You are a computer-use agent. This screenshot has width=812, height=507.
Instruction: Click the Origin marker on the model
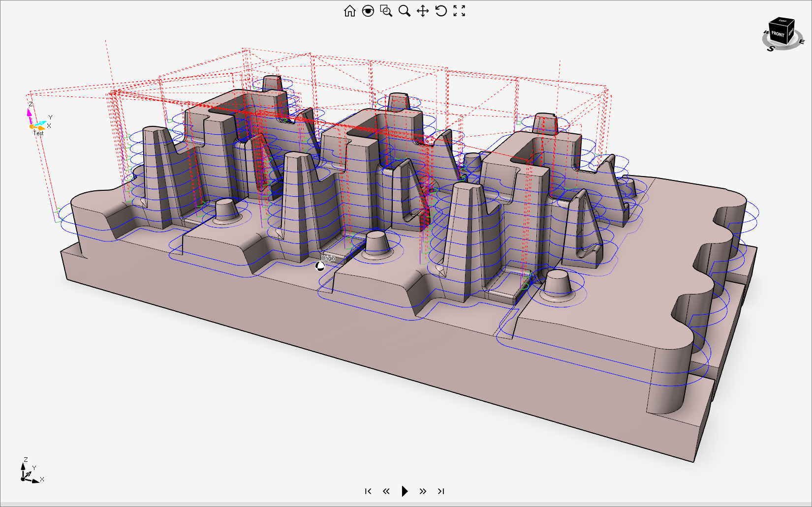(x=320, y=266)
